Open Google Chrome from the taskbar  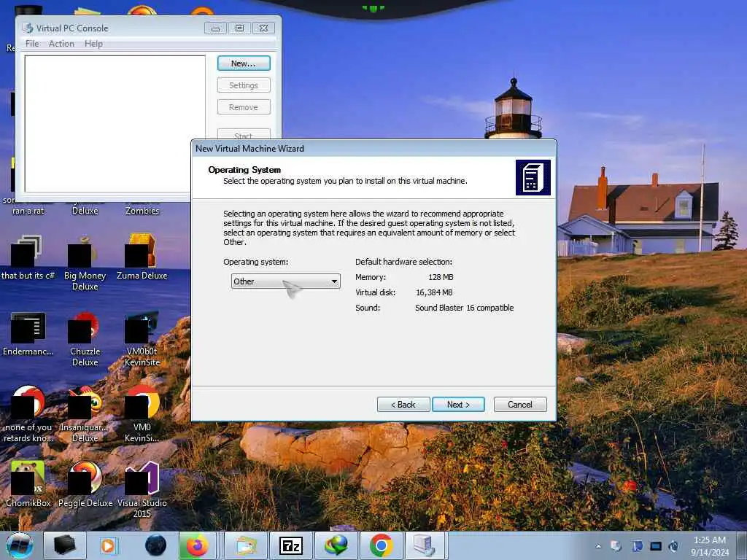click(x=381, y=545)
